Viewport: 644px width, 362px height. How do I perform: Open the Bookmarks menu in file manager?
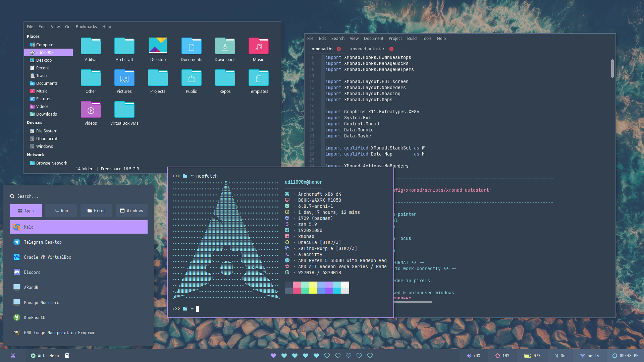86,27
